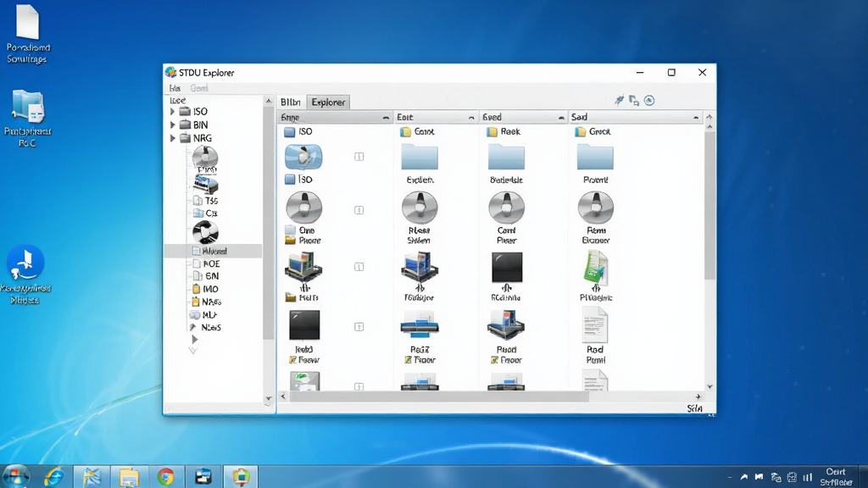868x488 pixels.
Task: Open the Ponadiomd Sonuitage desktop file icon
Action: pyautogui.click(x=28, y=34)
